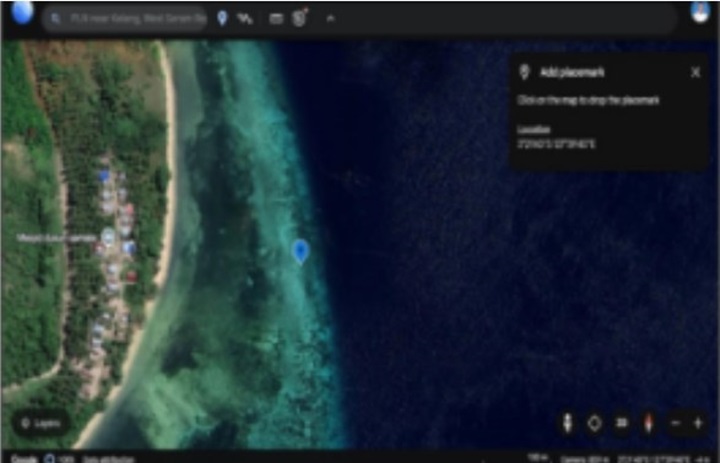Click the toolbar icon left of the chevron

pos(299,19)
